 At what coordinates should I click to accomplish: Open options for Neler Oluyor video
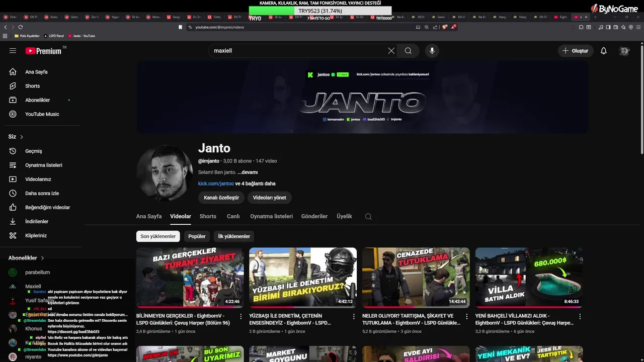pyautogui.click(x=467, y=317)
